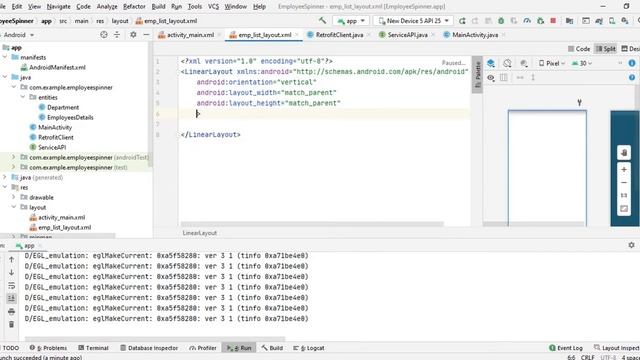Viewport: 640px width, 360px height.
Task: Open the Navigate menu
Action: point(58,7)
